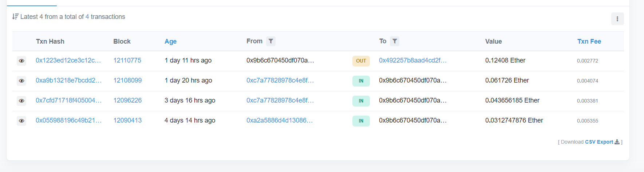Screen dimensions: 644x172
Task: Show preview for transaction 0x055988196c49b21
Action: click(21, 121)
